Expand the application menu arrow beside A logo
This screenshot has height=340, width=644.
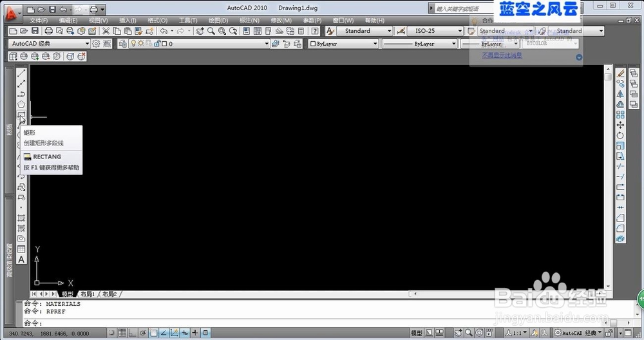click(x=19, y=13)
